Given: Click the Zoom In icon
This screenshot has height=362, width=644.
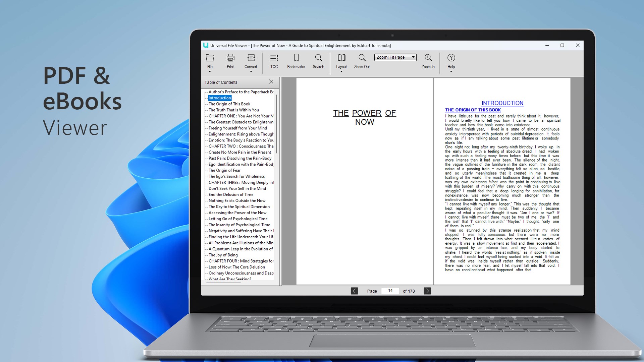Looking at the screenshot, I should pos(428,58).
